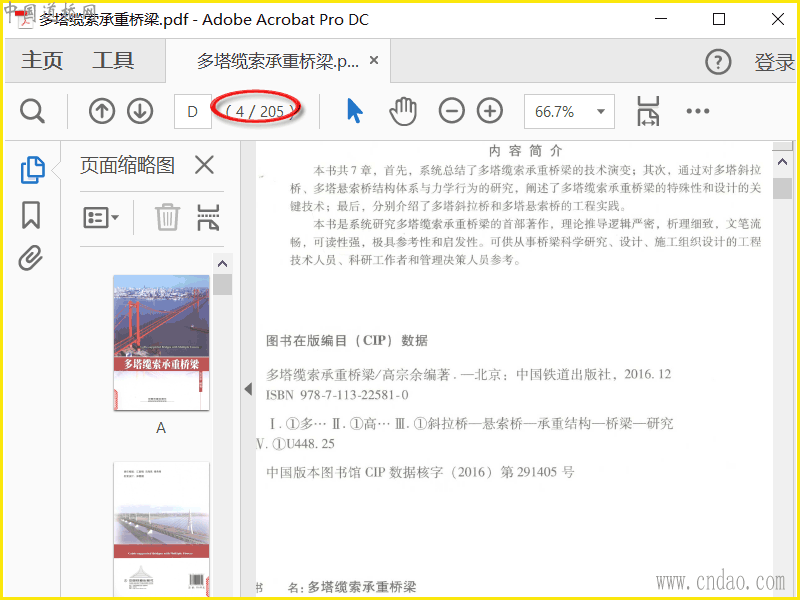800x600 pixels.
Task: Select the second page thumbnail with bridge
Action: pos(161,529)
